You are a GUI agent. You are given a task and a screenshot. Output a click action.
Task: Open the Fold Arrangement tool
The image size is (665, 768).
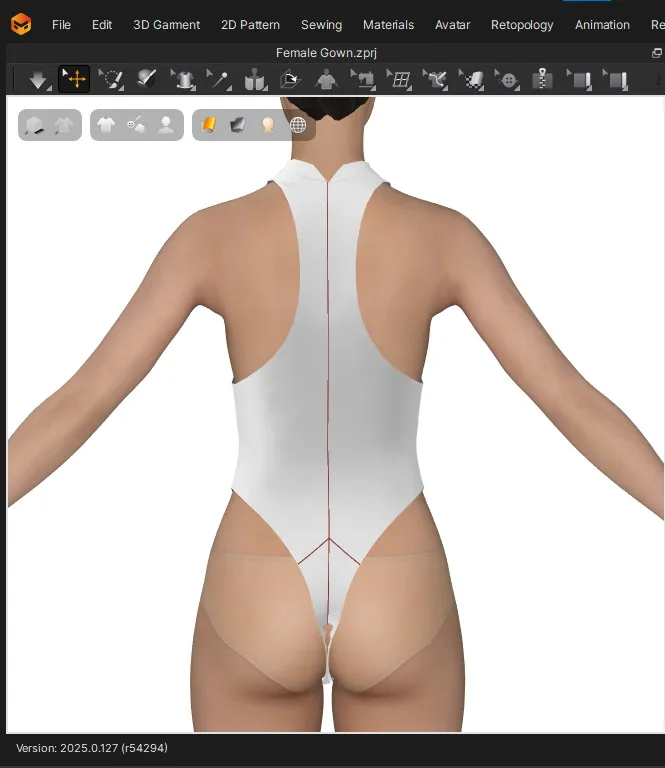pyautogui.click(x=255, y=79)
